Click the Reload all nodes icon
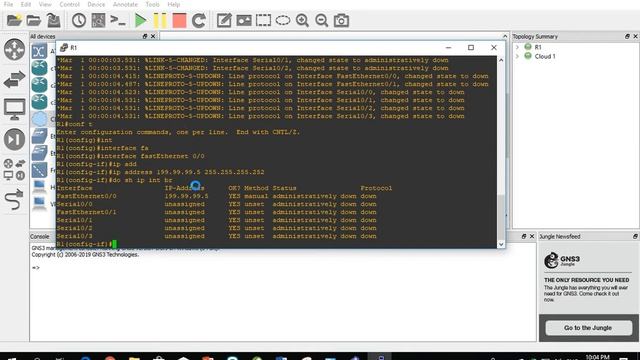This screenshot has height=360, width=640. 199,20
